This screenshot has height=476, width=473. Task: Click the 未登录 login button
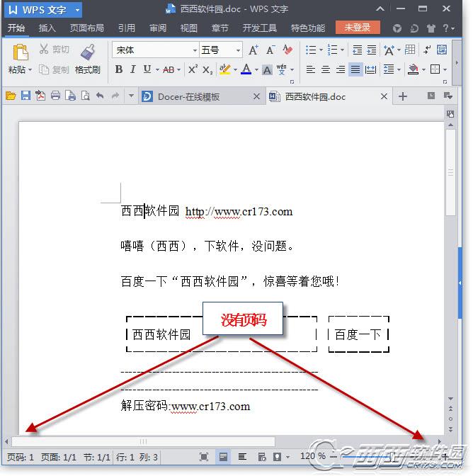tap(358, 28)
